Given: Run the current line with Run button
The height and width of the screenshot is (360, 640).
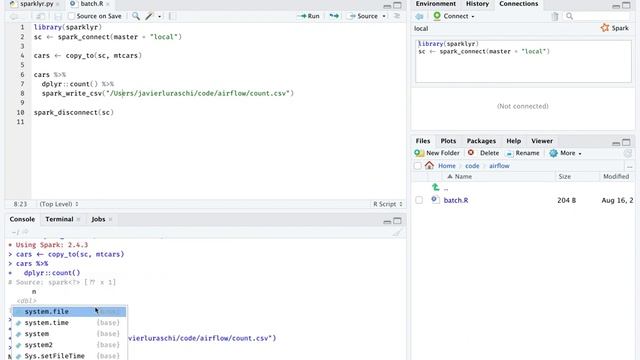Looking at the screenshot, I should [x=309, y=16].
